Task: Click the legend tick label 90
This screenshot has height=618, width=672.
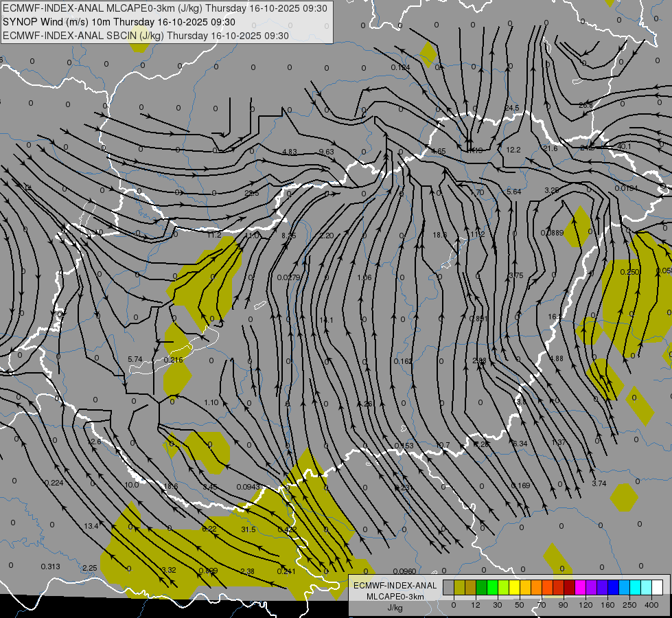Action: 563,605
